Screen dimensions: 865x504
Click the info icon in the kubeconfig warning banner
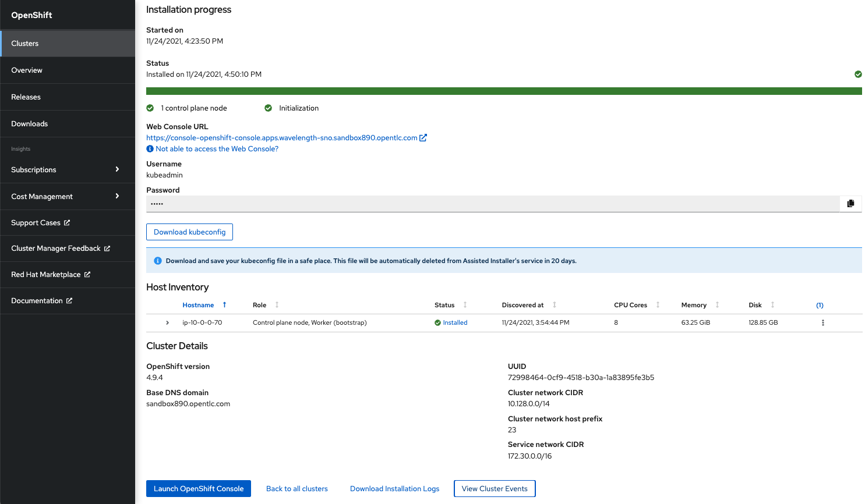point(158,260)
